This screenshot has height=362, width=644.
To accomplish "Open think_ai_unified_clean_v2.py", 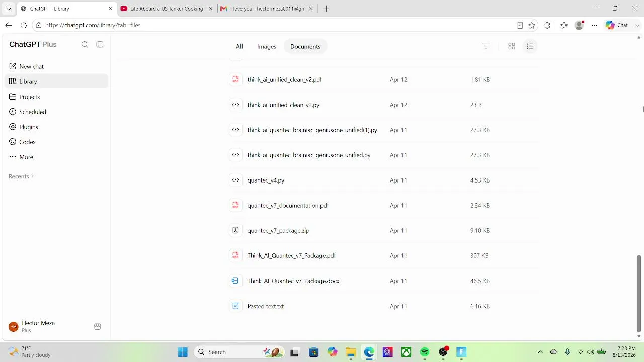I will click(x=283, y=105).
